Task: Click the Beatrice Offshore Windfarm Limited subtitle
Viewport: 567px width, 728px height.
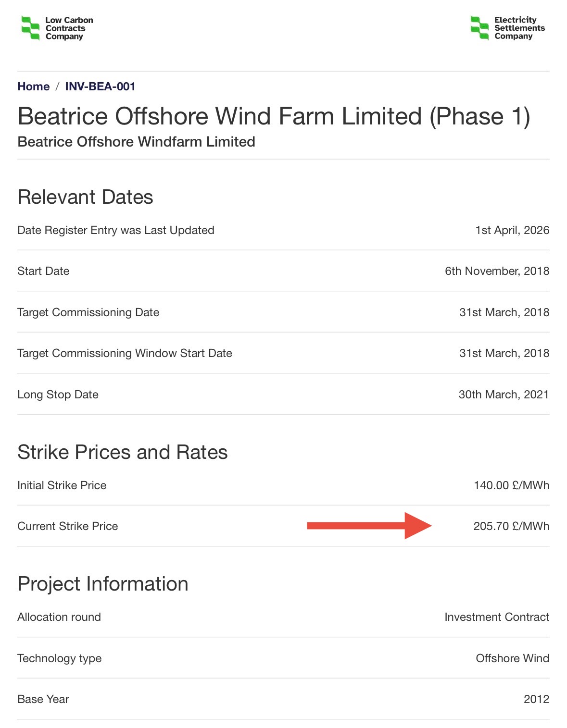Action: (136, 142)
